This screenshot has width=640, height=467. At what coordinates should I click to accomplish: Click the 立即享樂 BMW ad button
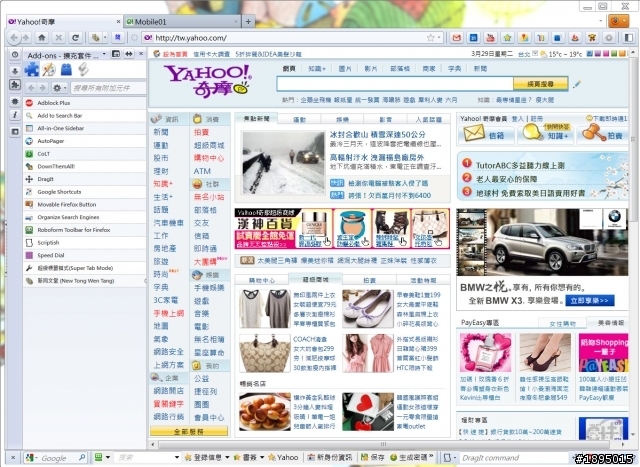[590, 300]
